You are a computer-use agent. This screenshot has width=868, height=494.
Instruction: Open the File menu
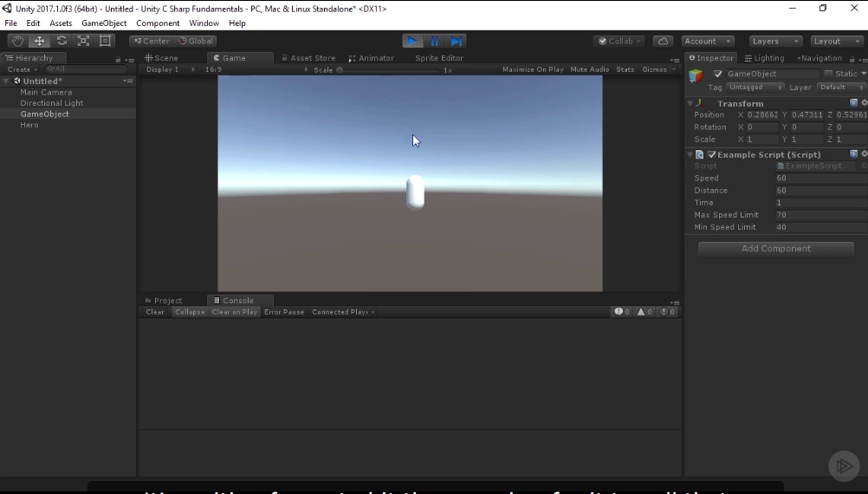click(10, 23)
